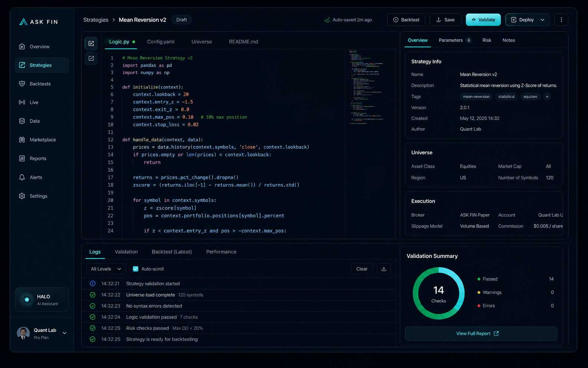
Task: Click the statistical tag
Action: click(506, 96)
